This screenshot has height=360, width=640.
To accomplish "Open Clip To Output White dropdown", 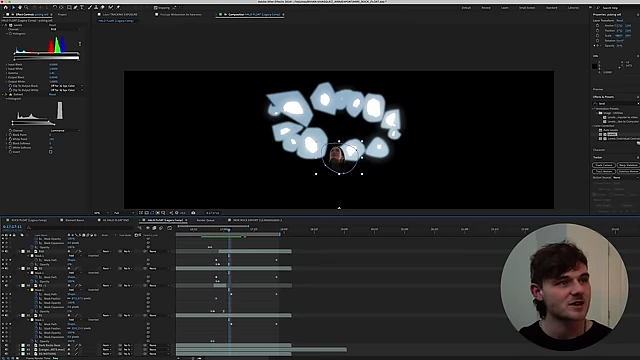I will click(x=67, y=90).
